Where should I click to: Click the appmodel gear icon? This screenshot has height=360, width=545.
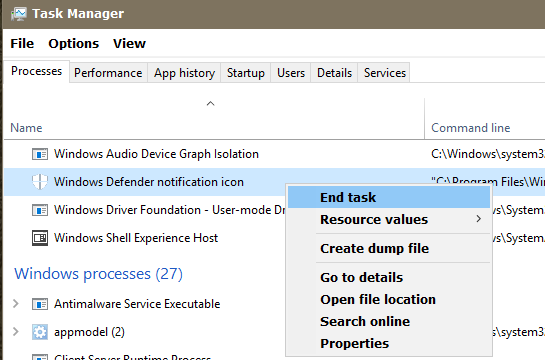[x=40, y=332]
